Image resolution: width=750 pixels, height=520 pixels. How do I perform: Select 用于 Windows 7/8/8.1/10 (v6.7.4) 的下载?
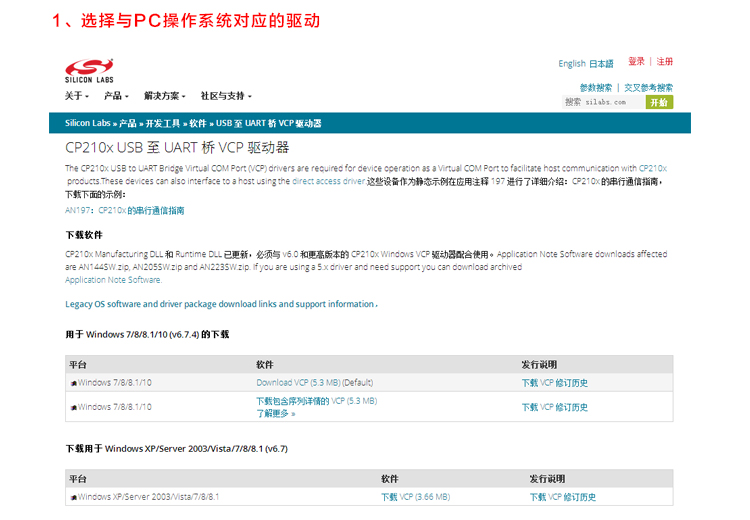pos(147,334)
